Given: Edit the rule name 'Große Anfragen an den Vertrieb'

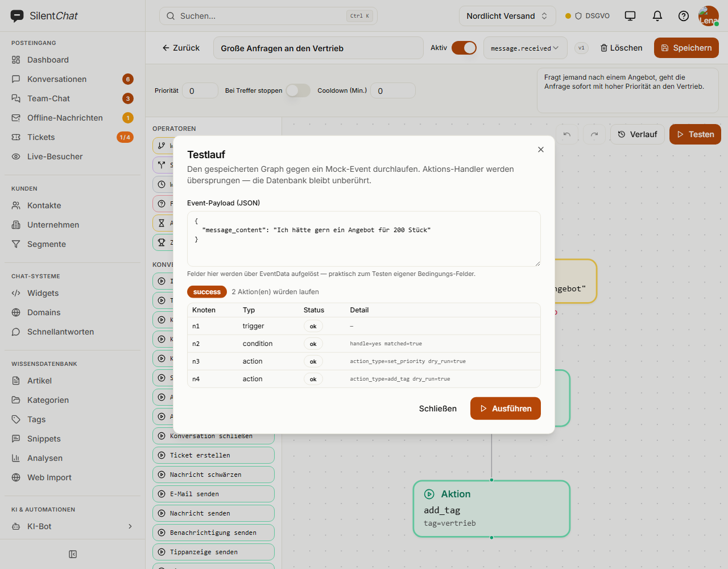Looking at the screenshot, I should point(318,48).
